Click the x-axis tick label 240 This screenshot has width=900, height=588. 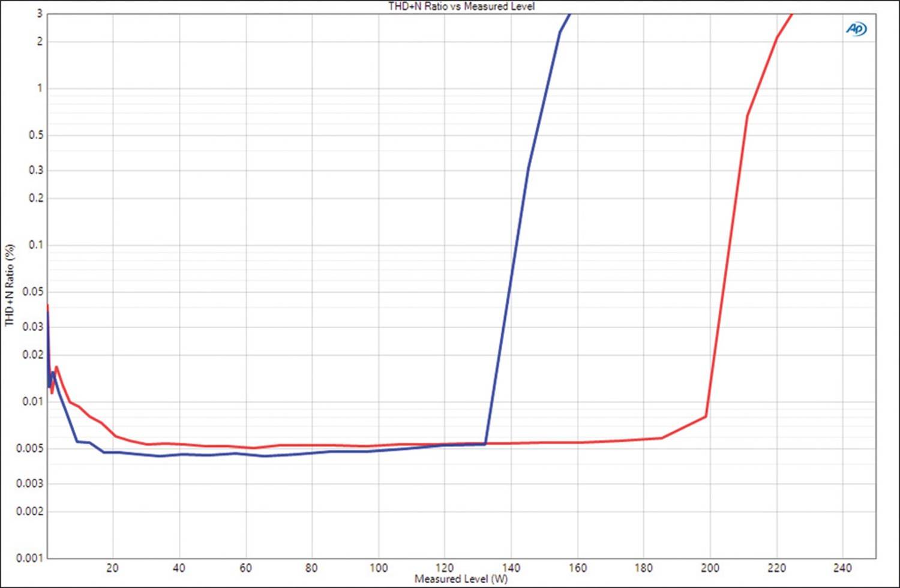[x=842, y=568]
